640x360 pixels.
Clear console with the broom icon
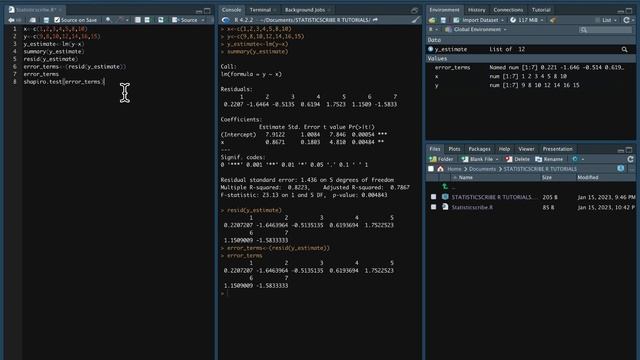pos(415,20)
